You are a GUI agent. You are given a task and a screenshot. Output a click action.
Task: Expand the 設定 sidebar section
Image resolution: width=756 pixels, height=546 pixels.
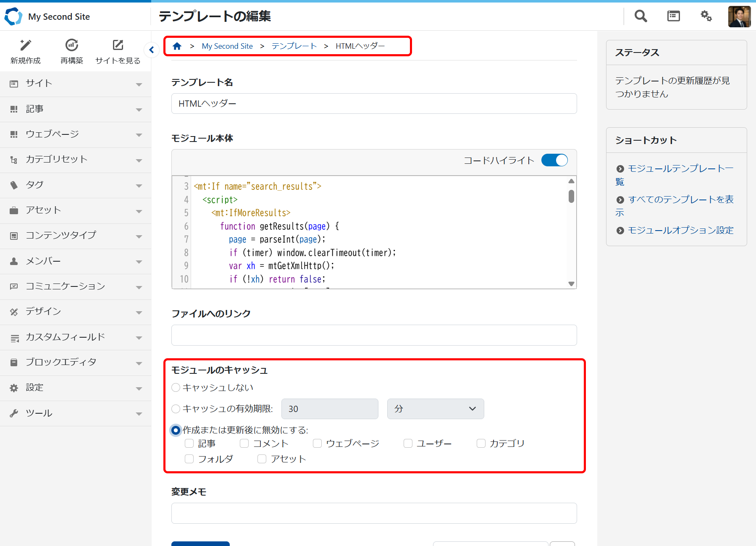76,388
